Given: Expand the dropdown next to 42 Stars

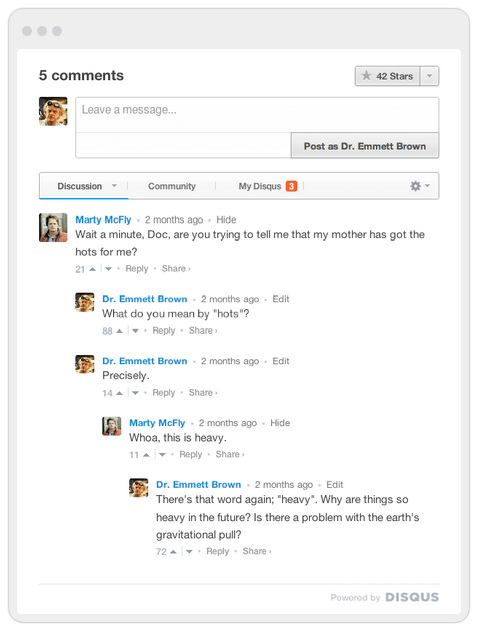Looking at the screenshot, I should pos(429,76).
